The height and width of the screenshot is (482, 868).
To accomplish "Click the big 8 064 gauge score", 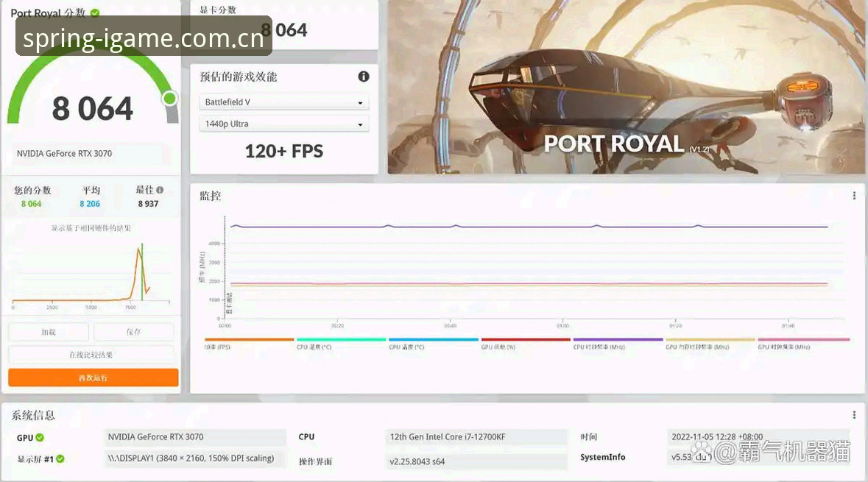I will [93, 108].
